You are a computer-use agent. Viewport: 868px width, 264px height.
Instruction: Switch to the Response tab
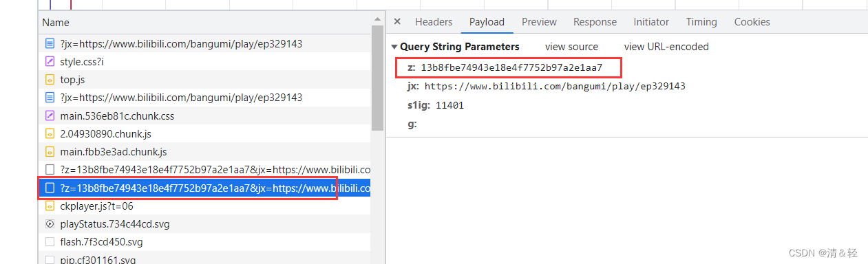pos(595,22)
